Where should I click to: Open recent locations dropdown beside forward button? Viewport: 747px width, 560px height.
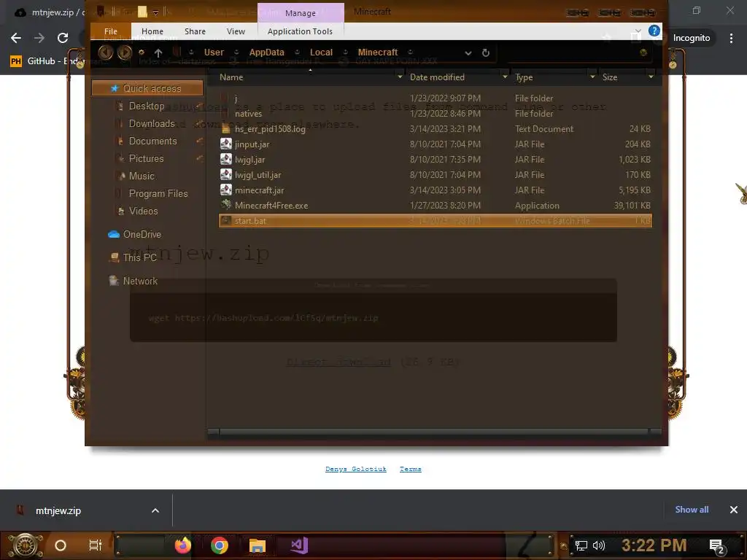coord(142,52)
